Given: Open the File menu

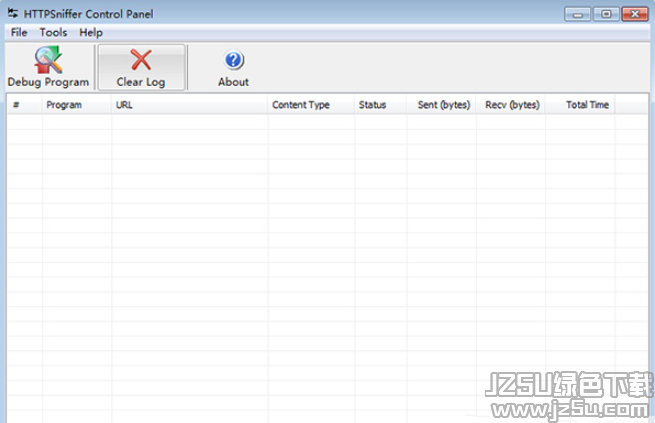Looking at the screenshot, I should (x=19, y=33).
